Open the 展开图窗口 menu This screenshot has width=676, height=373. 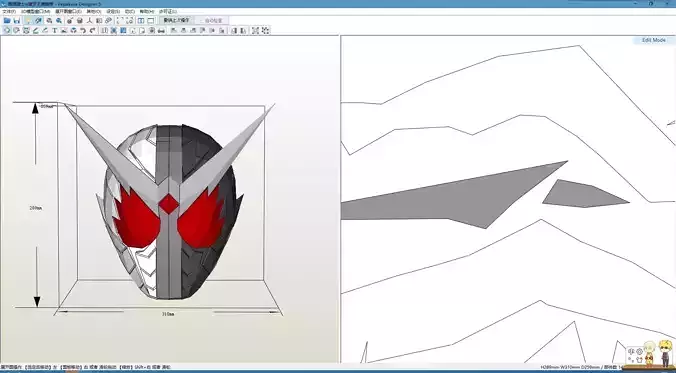tap(69, 12)
